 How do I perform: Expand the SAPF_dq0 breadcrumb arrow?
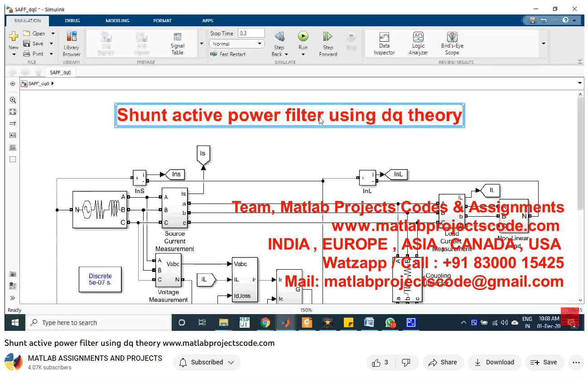click(53, 83)
